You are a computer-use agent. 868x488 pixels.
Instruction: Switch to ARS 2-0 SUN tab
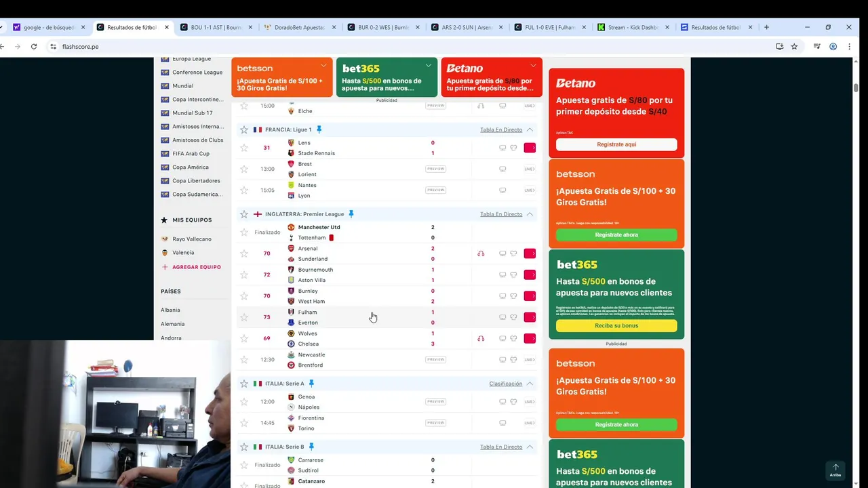click(466, 28)
